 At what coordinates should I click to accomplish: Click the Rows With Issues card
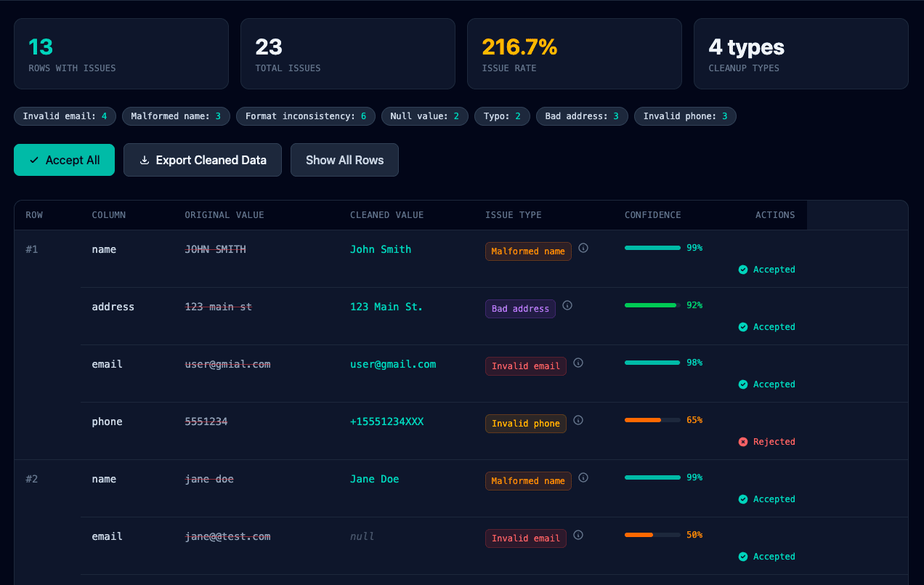tap(121, 54)
